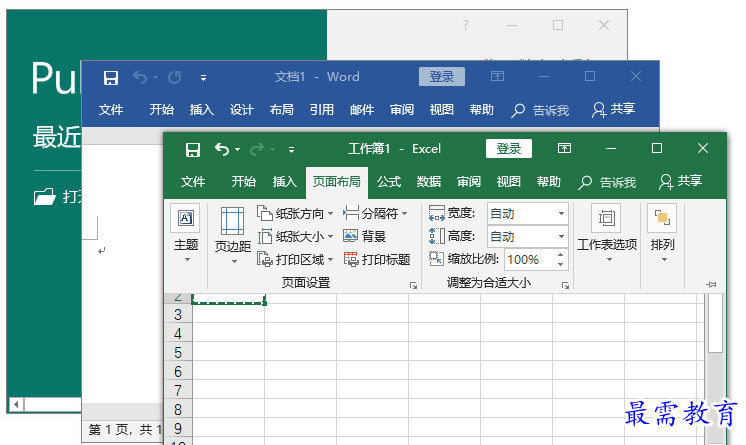Open 打印标题 print titles
This screenshot has width=746, height=445.
377,259
